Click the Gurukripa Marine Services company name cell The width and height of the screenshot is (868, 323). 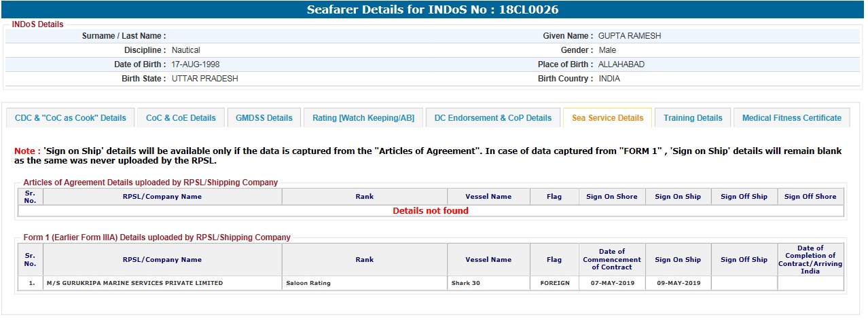(134, 283)
